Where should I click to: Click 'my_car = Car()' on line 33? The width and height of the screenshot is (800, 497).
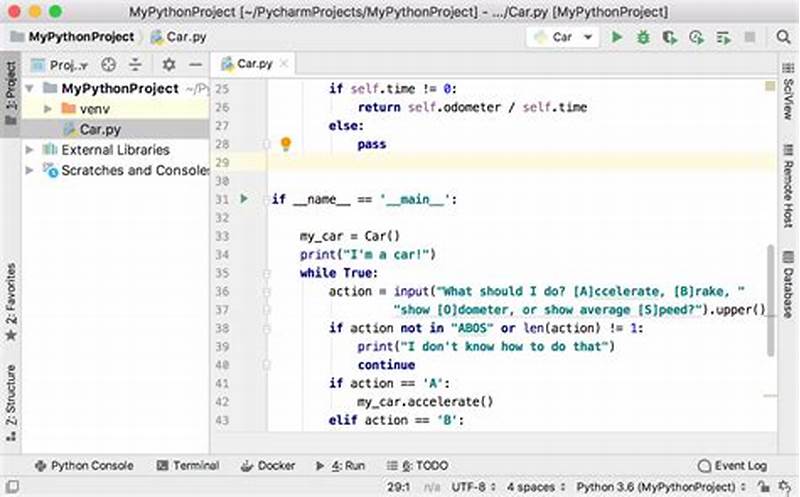point(350,236)
